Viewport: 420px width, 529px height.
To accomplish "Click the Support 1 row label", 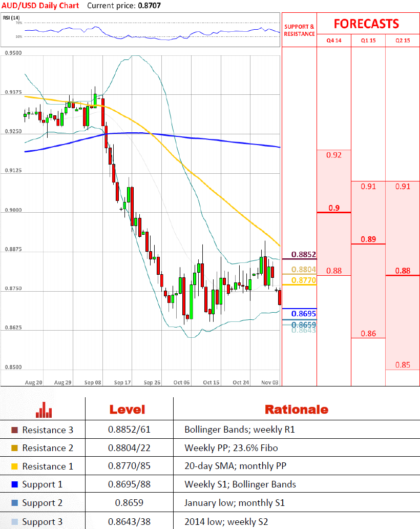I will coord(42,484).
